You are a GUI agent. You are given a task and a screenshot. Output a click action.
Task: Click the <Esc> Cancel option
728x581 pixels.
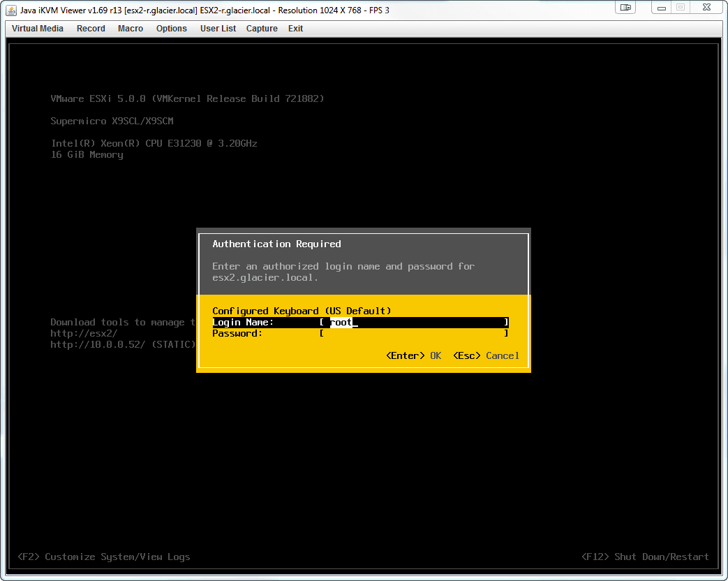(x=486, y=355)
